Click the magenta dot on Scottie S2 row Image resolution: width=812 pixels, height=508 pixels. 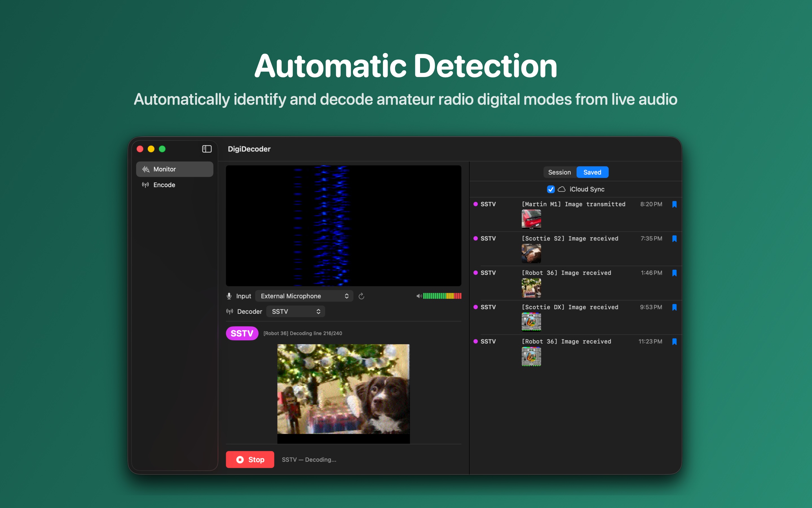[475, 238]
